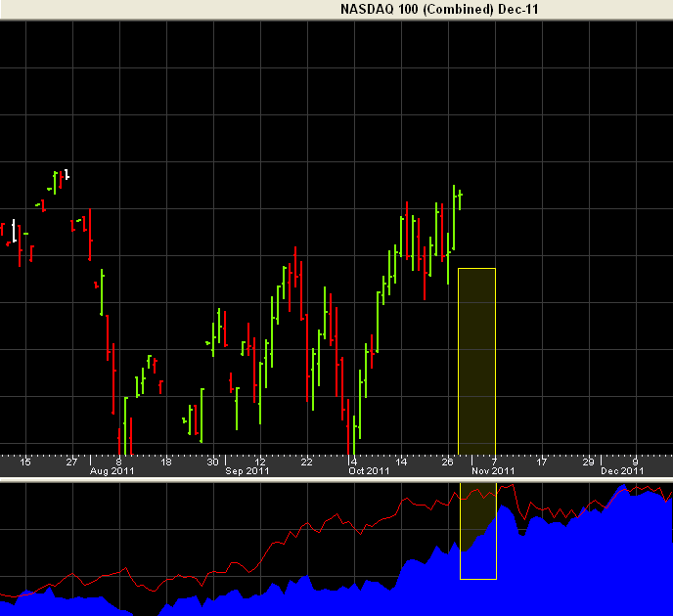The image size is (673, 616).
Task: Click the Dec 2011 month label on the time axis
Action: (x=622, y=471)
